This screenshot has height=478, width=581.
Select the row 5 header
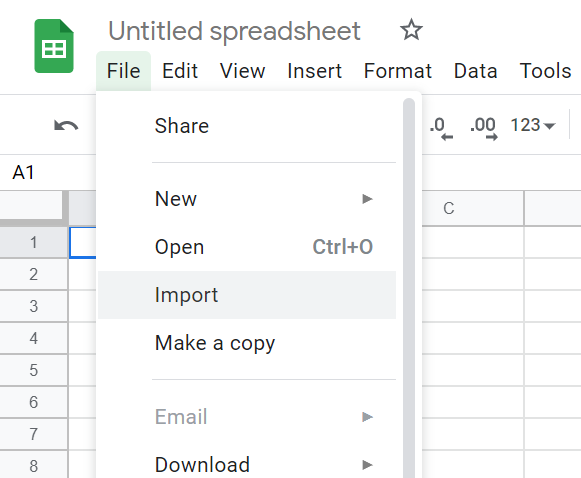coord(34,370)
